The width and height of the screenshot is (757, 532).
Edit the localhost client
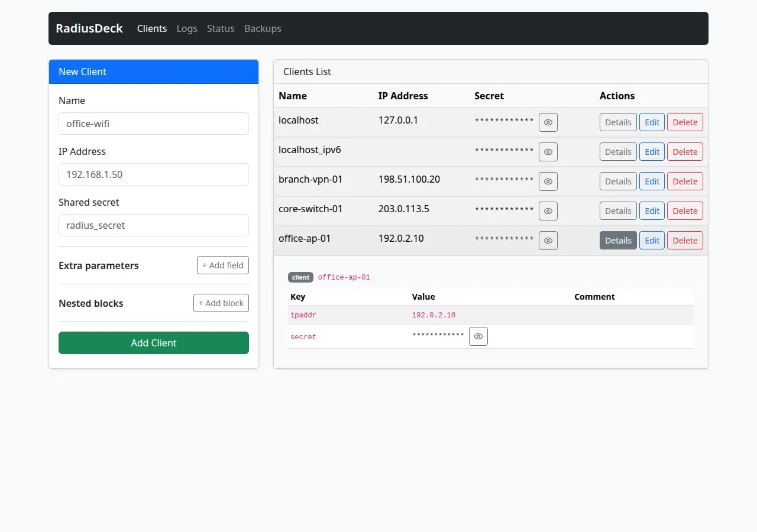(x=652, y=122)
